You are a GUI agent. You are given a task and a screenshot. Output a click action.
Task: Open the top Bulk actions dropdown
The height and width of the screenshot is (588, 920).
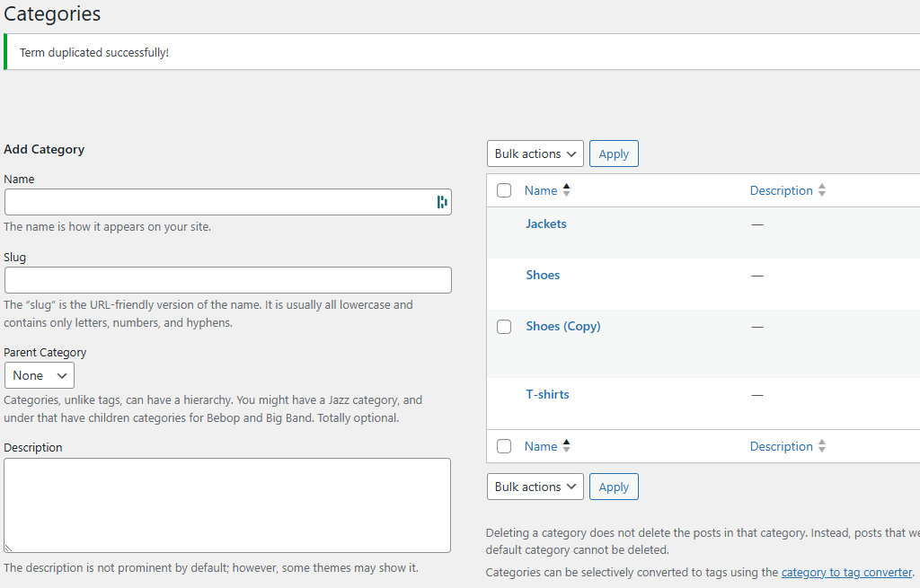[x=535, y=154]
